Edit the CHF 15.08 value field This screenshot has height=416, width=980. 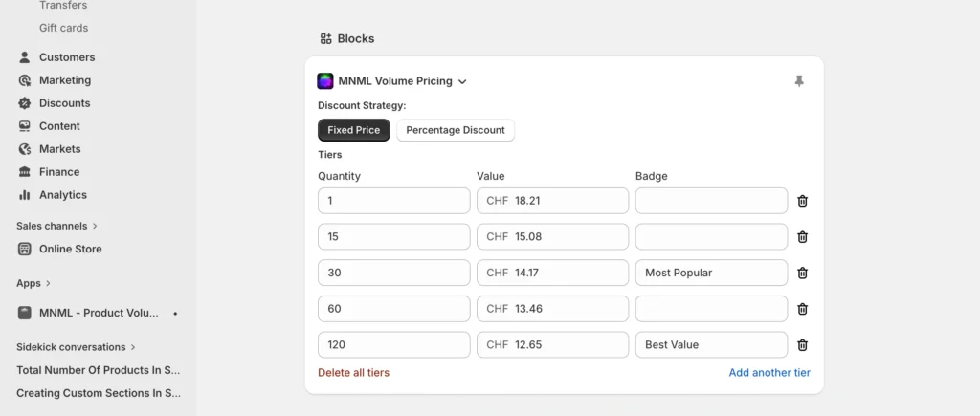552,237
